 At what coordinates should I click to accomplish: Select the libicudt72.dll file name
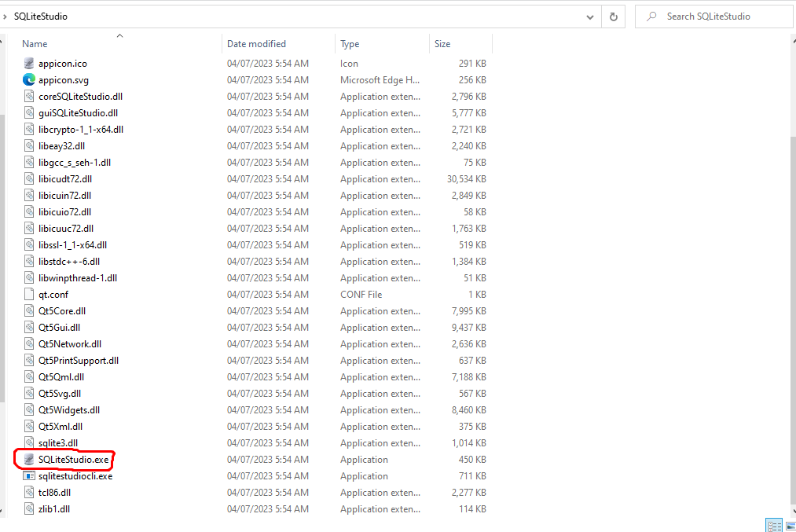(65, 179)
